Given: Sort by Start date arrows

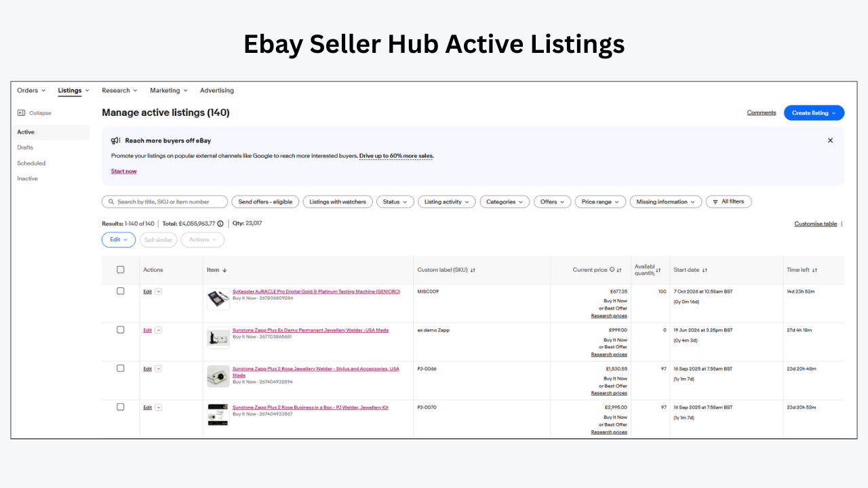Looking at the screenshot, I should 705,270.
